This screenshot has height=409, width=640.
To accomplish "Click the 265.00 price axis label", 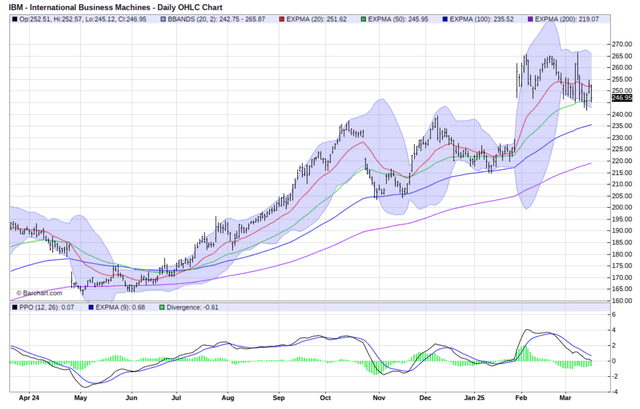I will pyautogui.click(x=622, y=56).
